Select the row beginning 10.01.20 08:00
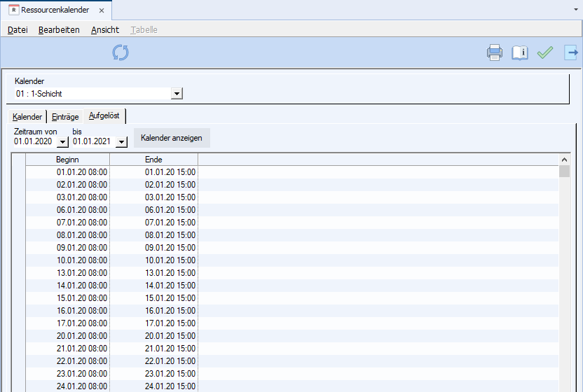The width and height of the screenshot is (583, 392). [82, 260]
